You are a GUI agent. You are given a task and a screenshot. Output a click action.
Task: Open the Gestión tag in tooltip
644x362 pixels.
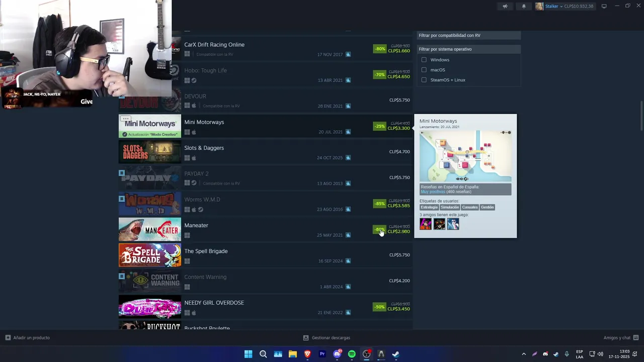click(x=487, y=207)
